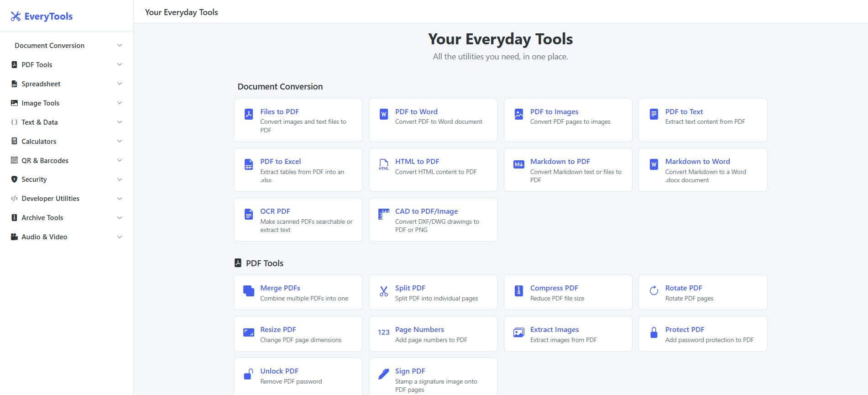Click the sidebar QR & Barcodes icon
Image resolution: width=868 pixels, height=395 pixels.
(14, 160)
